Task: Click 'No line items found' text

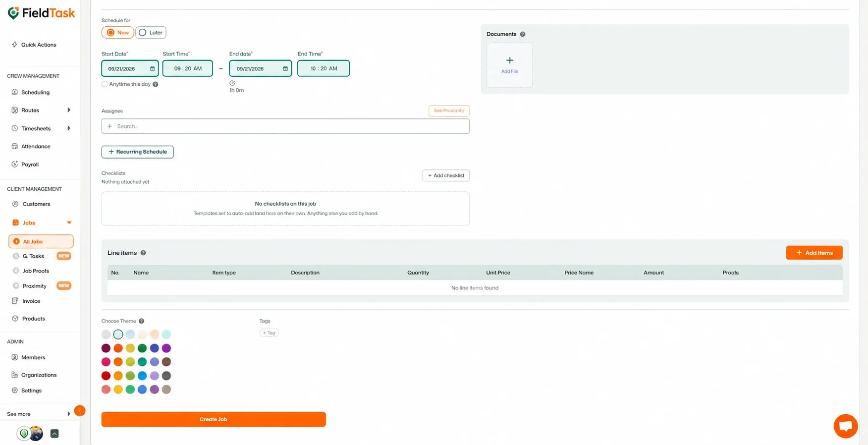Action: point(475,288)
